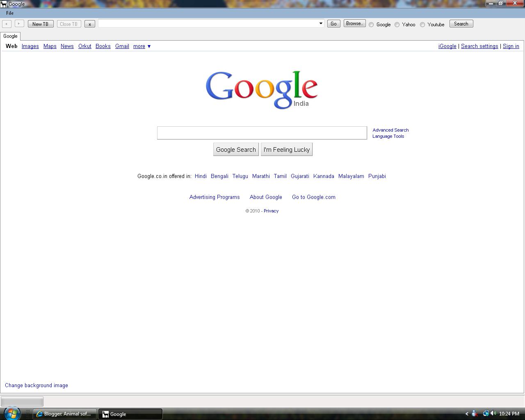Select the Youtube search engine radio button
Image resolution: width=525 pixels, height=420 pixels.
[422, 25]
